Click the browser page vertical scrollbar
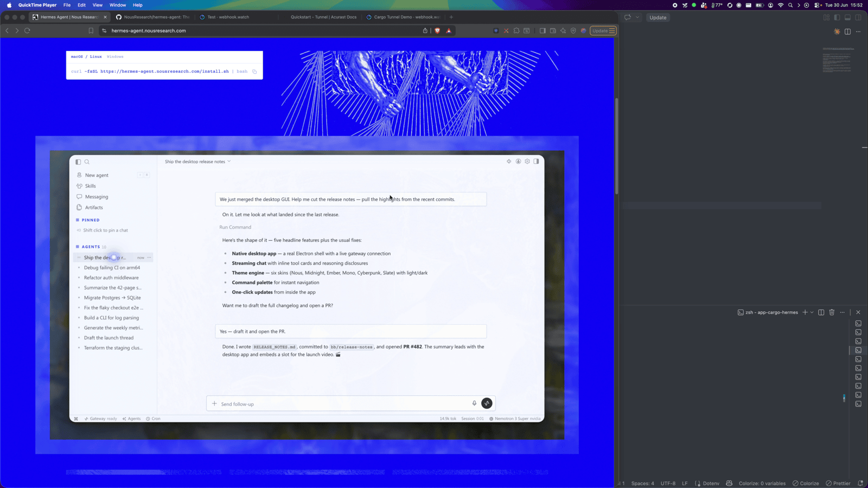 point(616,146)
